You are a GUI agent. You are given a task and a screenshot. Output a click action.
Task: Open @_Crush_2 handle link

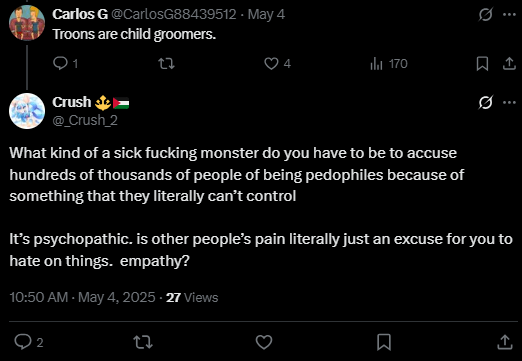coord(85,120)
